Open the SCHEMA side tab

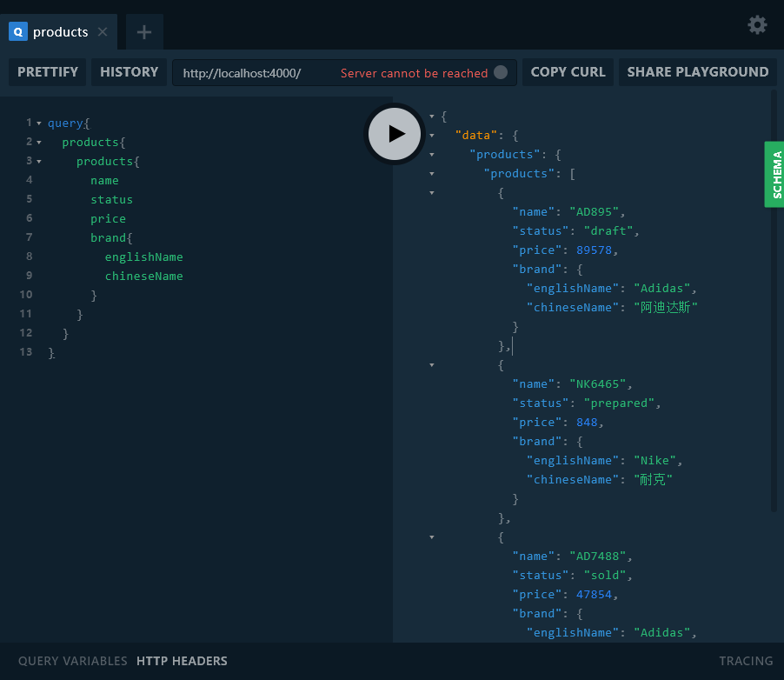pos(775,175)
